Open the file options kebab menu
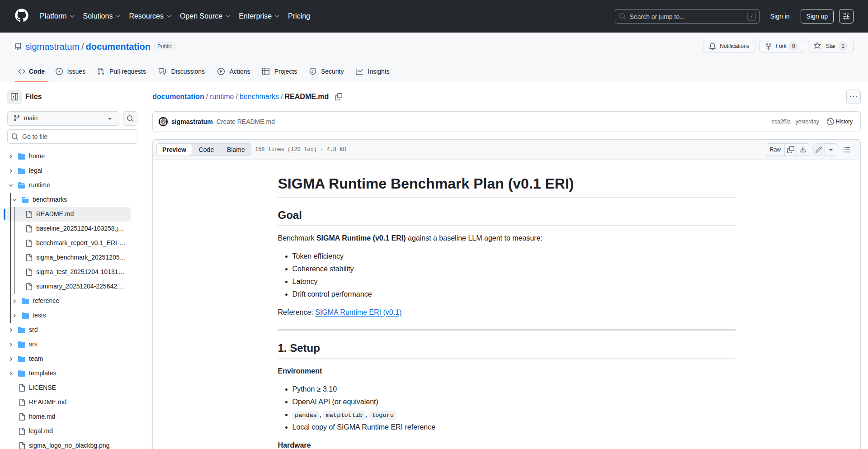 (x=854, y=96)
